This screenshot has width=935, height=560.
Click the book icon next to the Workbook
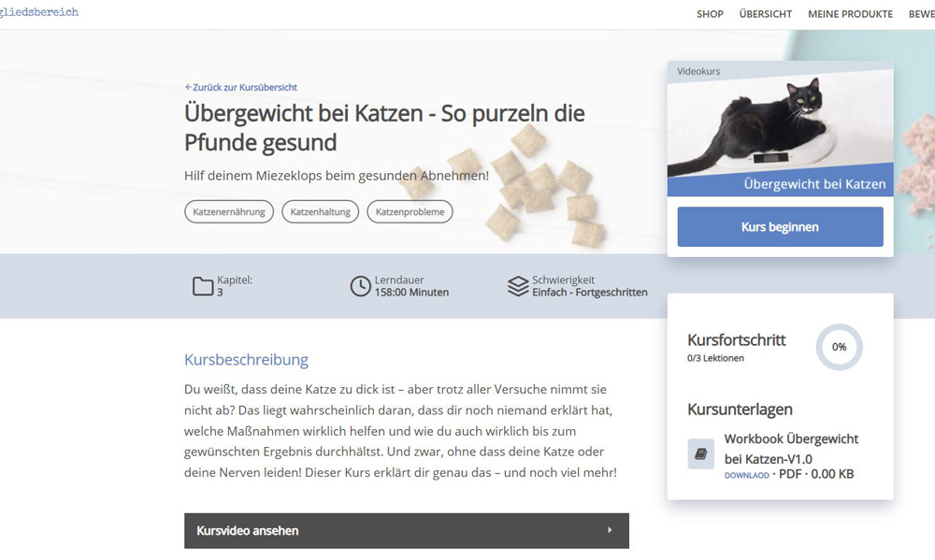699,452
